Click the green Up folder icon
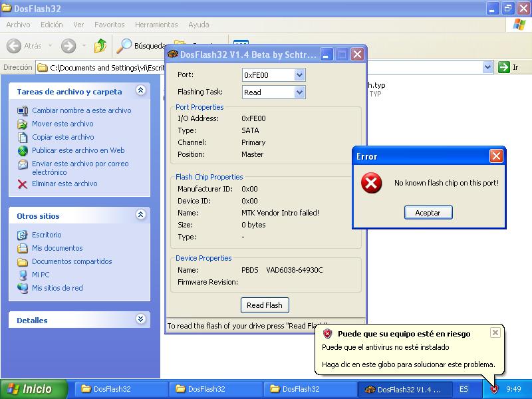Viewport: 532px width, 399px height. [100, 46]
